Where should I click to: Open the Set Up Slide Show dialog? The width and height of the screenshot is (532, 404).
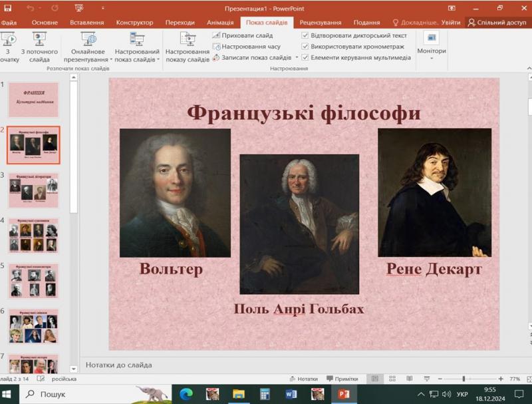point(188,47)
